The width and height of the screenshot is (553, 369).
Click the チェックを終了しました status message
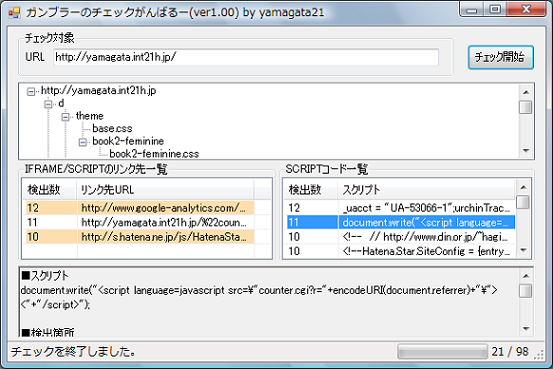(73, 352)
